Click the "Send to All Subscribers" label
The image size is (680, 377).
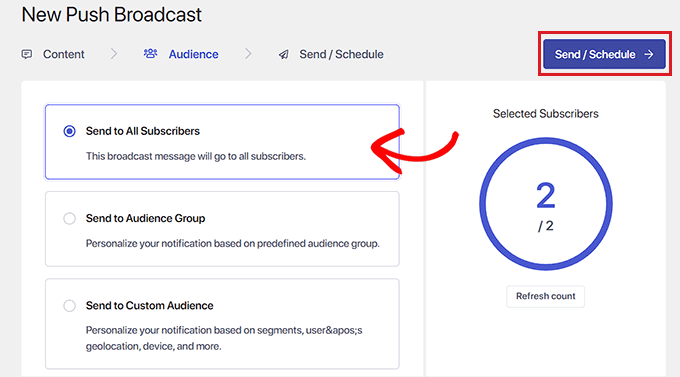coord(143,131)
